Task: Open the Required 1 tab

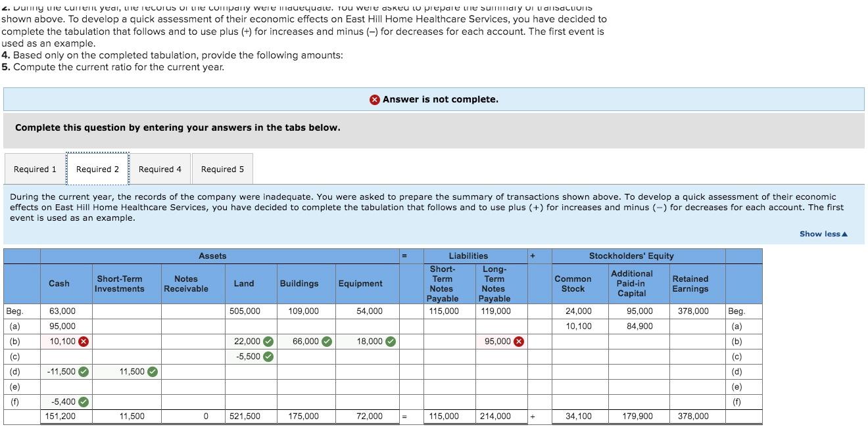Action: coord(35,169)
